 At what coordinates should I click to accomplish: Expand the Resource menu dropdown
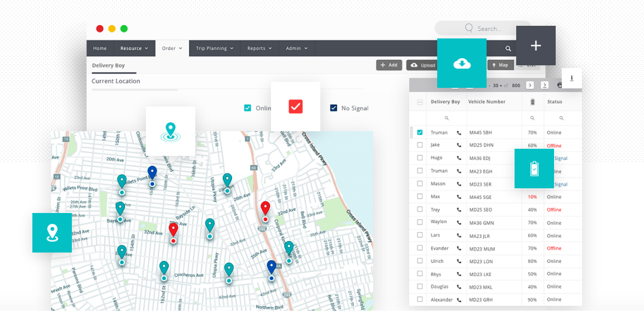134,48
